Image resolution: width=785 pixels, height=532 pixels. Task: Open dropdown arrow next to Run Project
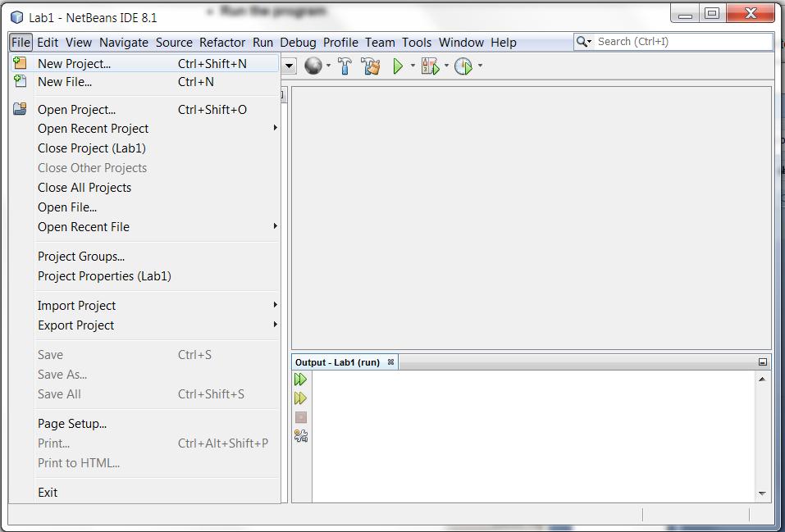[413, 66]
